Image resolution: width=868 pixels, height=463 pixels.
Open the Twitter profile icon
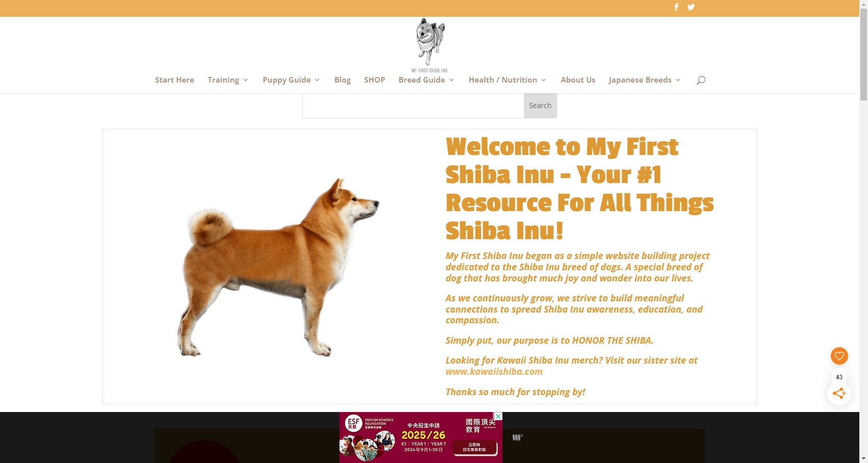click(691, 7)
